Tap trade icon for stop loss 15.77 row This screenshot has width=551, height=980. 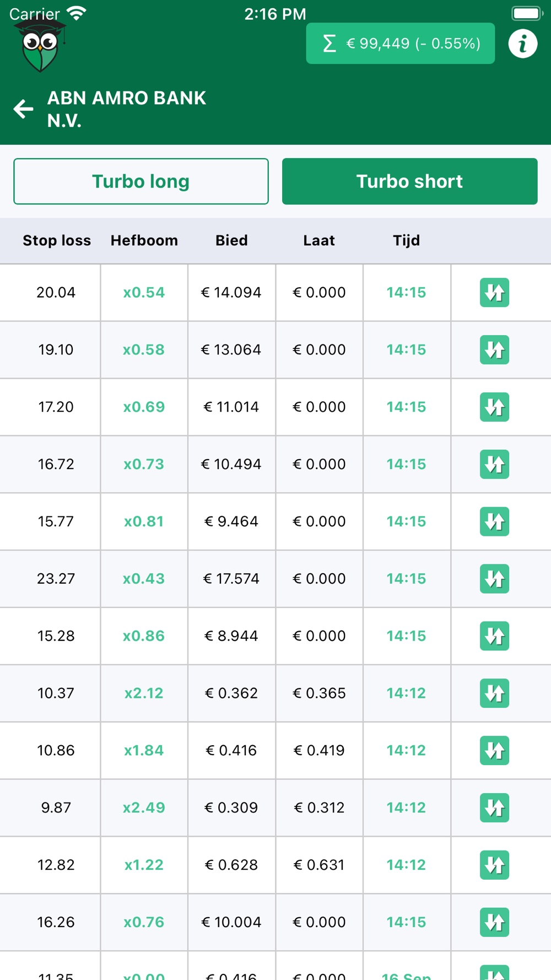494,522
